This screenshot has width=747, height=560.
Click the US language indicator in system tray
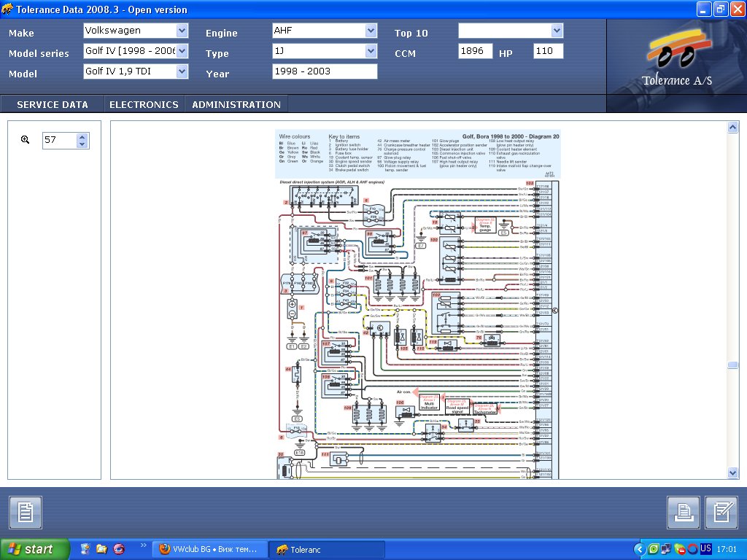coord(705,549)
